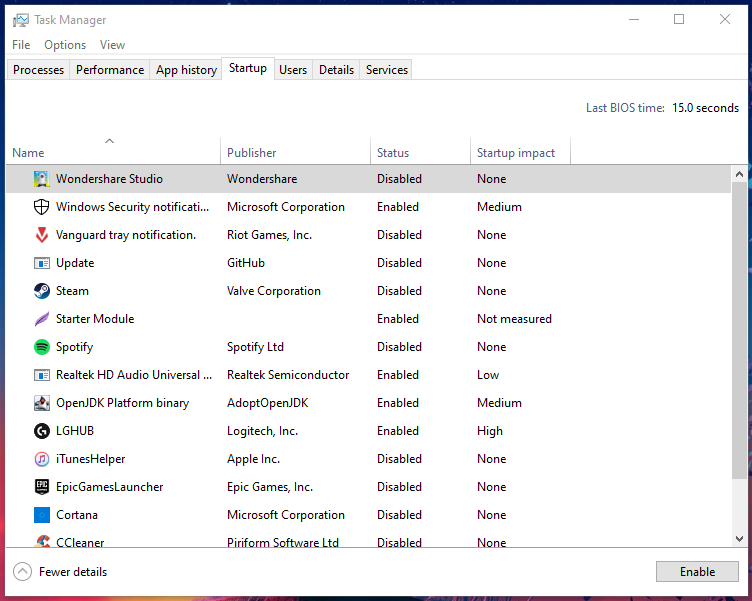Click the Windows Security shield icon

(x=42, y=207)
